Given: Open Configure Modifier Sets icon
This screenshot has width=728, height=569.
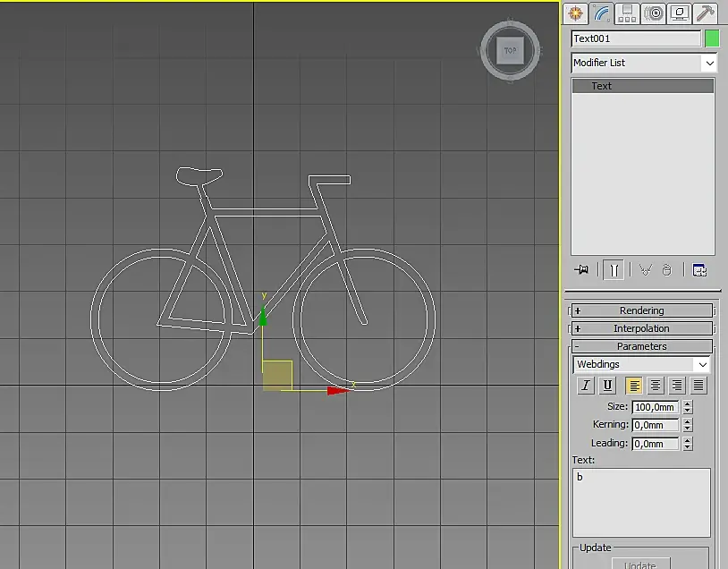Looking at the screenshot, I should tap(699, 269).
